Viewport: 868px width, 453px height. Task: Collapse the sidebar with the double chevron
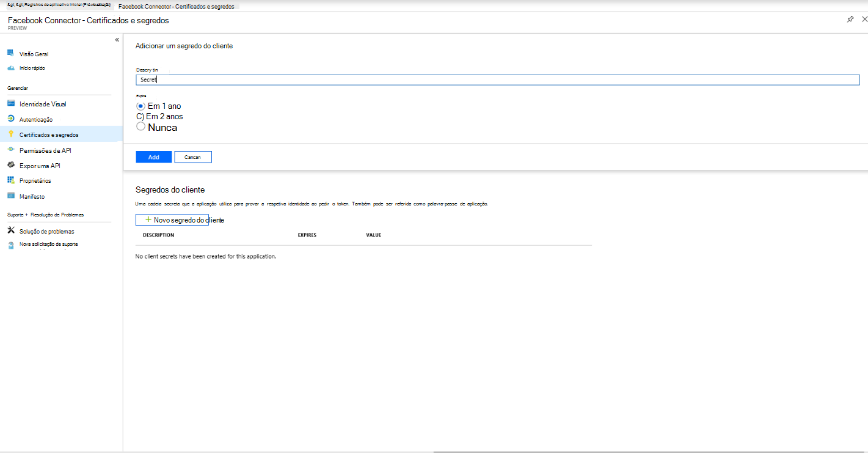point(117,40)
